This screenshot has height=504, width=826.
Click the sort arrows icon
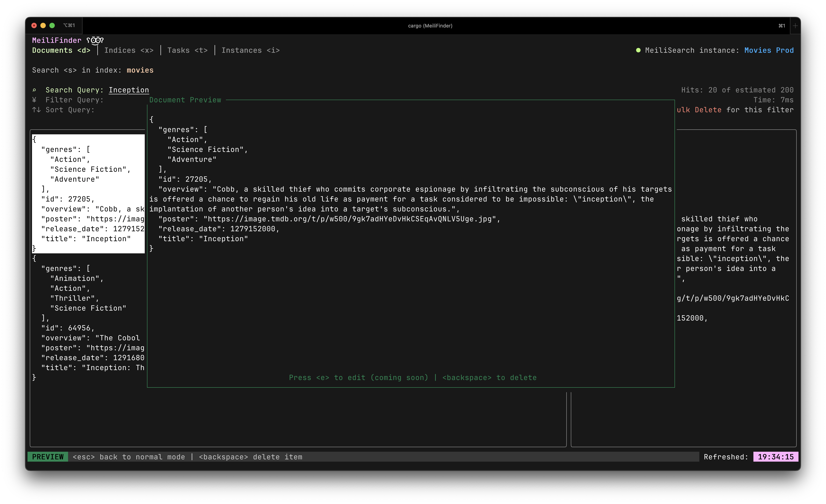click(36, 110)
